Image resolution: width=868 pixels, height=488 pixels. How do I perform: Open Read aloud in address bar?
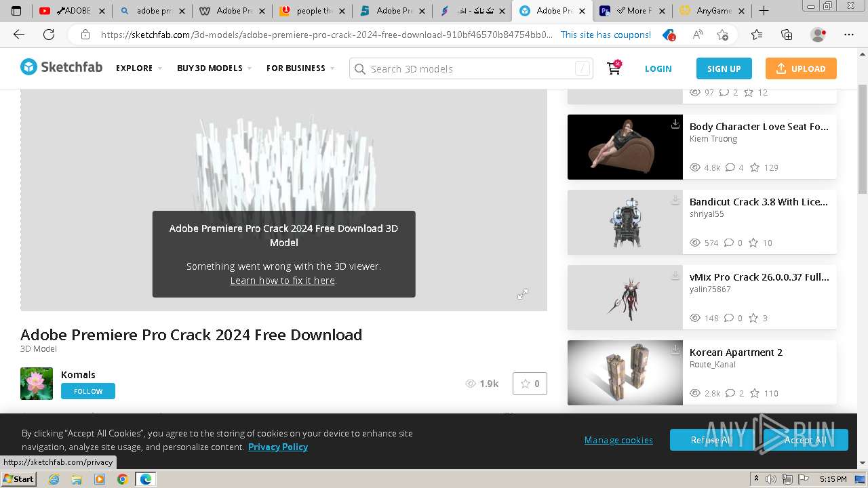point(698,35)
